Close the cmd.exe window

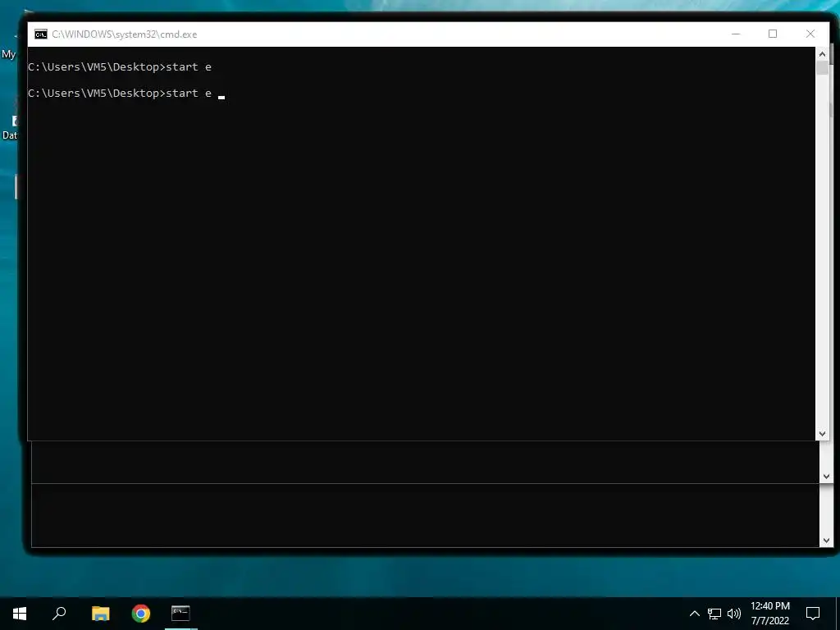point(810,34)
